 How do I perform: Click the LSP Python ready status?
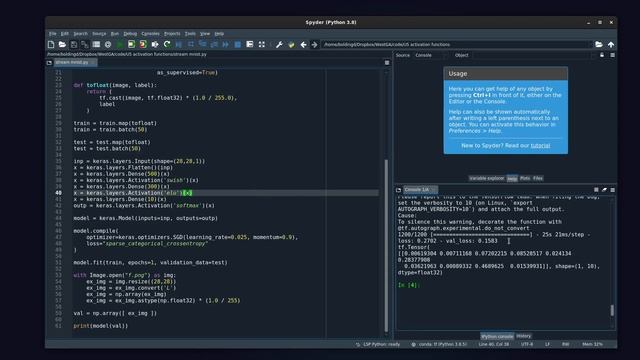coord(378,344)
